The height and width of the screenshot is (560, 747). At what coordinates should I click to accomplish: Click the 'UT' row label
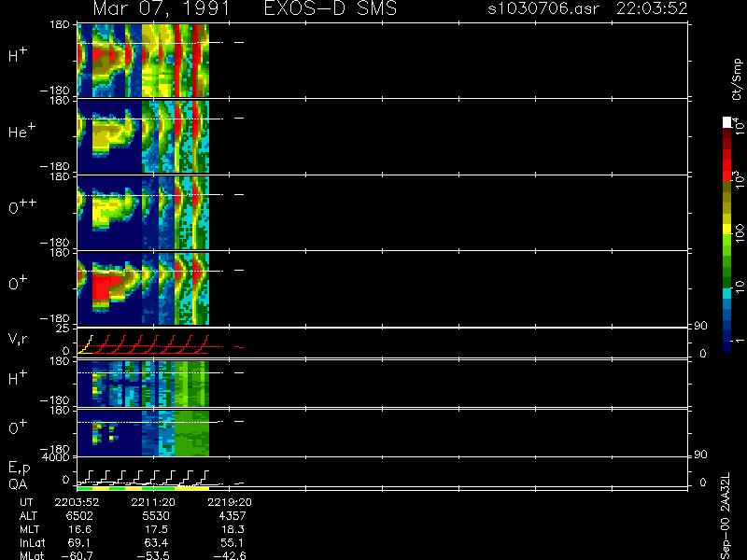27,502
